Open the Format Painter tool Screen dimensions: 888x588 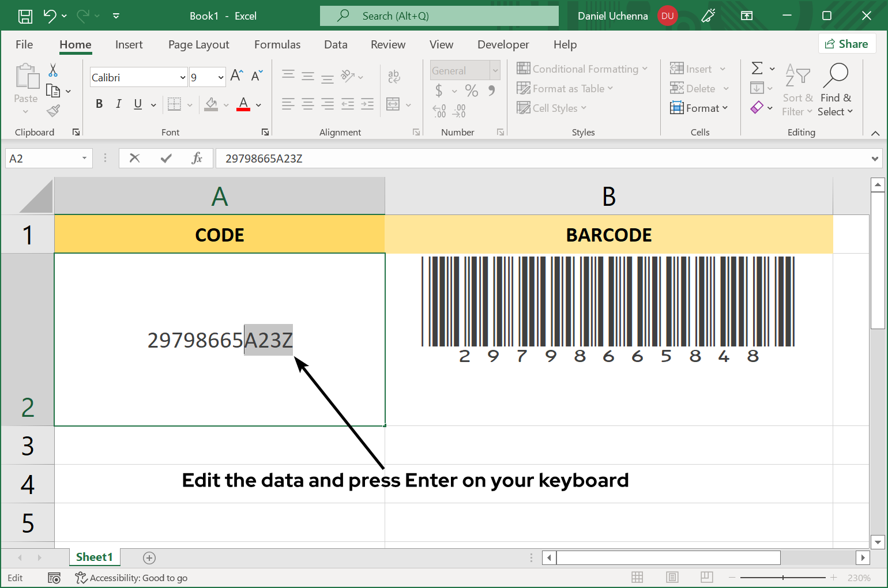tap(54, 110)
